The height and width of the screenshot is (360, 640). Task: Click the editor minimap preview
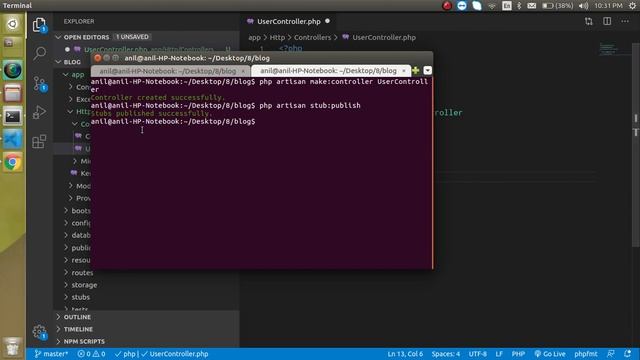(x=609, y=48)
